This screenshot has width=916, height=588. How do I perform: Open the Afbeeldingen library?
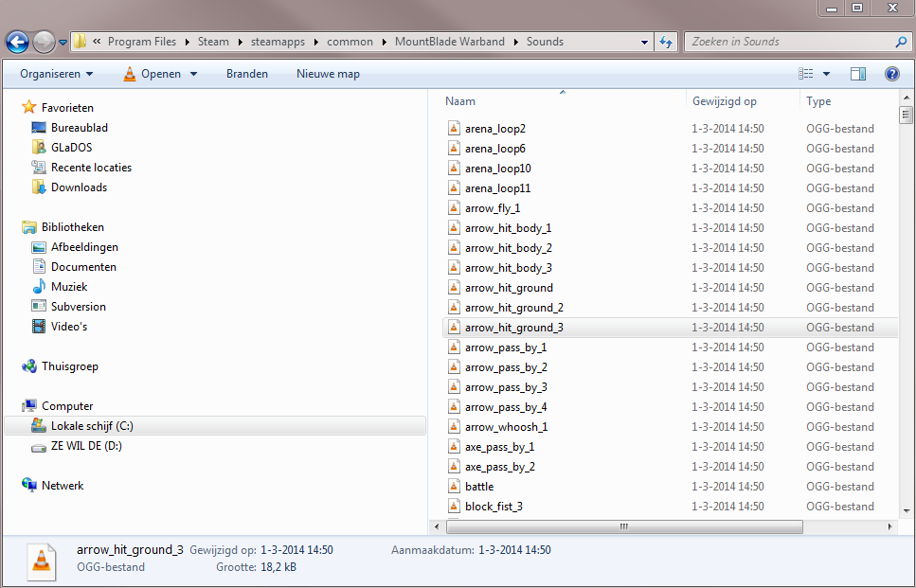(74, 247)
